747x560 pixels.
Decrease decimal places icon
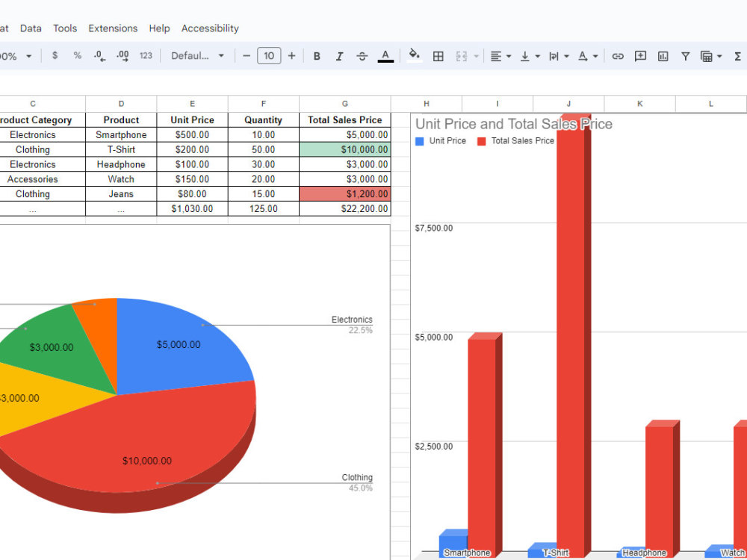99,56
